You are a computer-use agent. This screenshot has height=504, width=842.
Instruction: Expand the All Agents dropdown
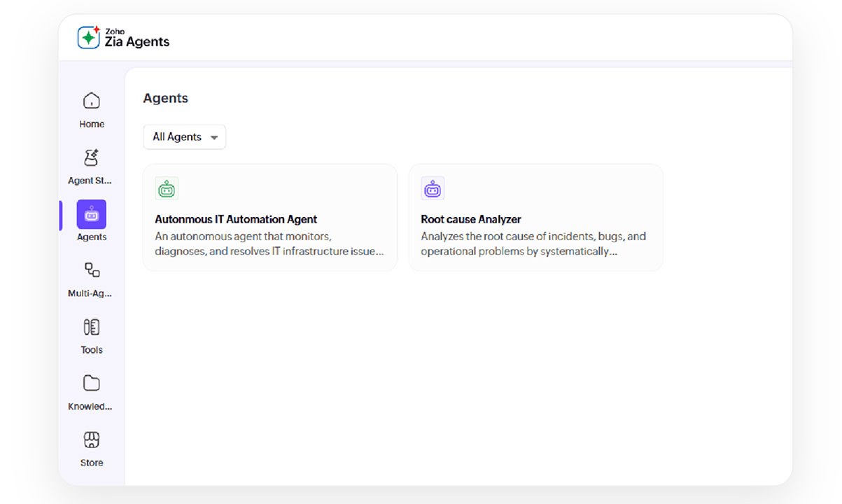coord(185,137)
